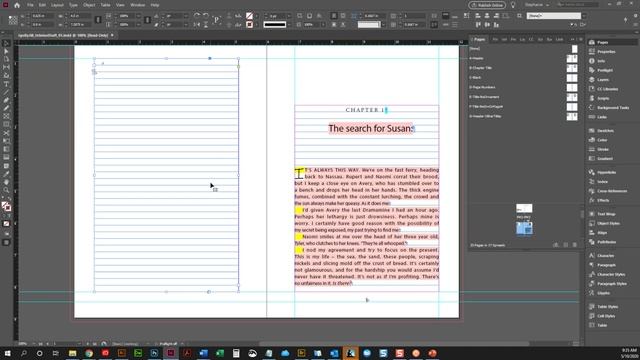Select the Gap tool

pos(6,68)
